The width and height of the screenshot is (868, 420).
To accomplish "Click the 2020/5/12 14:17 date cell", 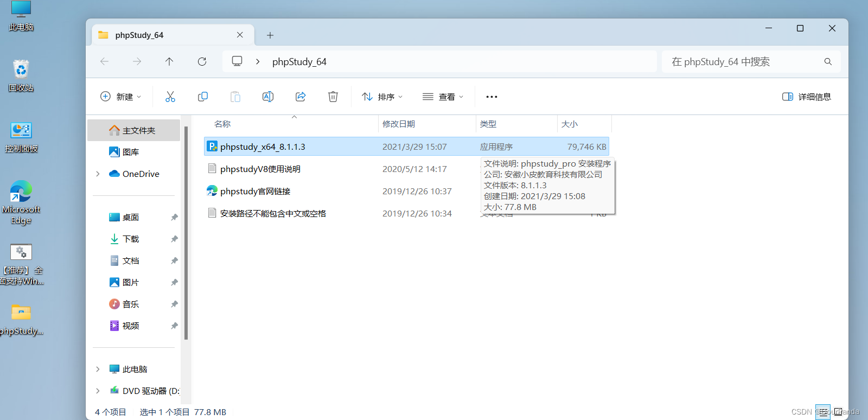I will [414, 169].
